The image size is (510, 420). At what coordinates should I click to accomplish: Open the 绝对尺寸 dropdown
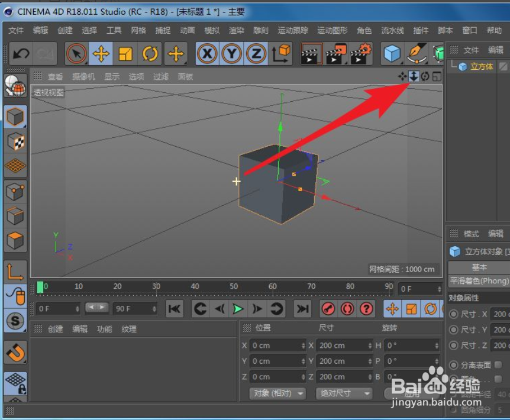(x=344, y=393)
